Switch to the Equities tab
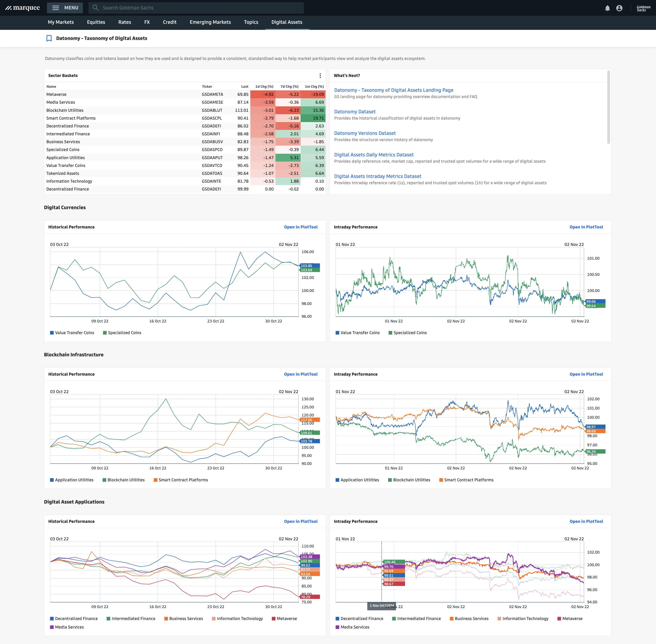656x644 pixels. 96,22
